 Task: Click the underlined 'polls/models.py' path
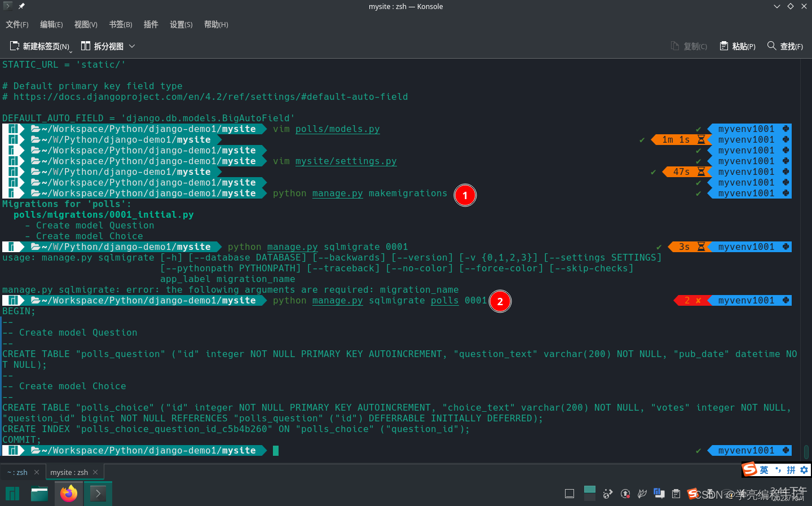click(x=338, y=129)
